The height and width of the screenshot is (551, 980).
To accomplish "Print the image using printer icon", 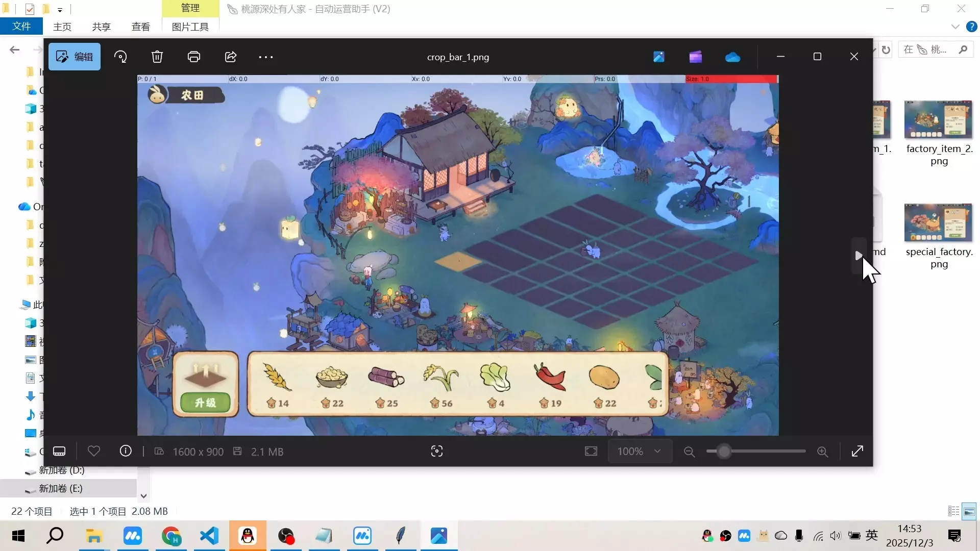I will [x=194, y=57].
